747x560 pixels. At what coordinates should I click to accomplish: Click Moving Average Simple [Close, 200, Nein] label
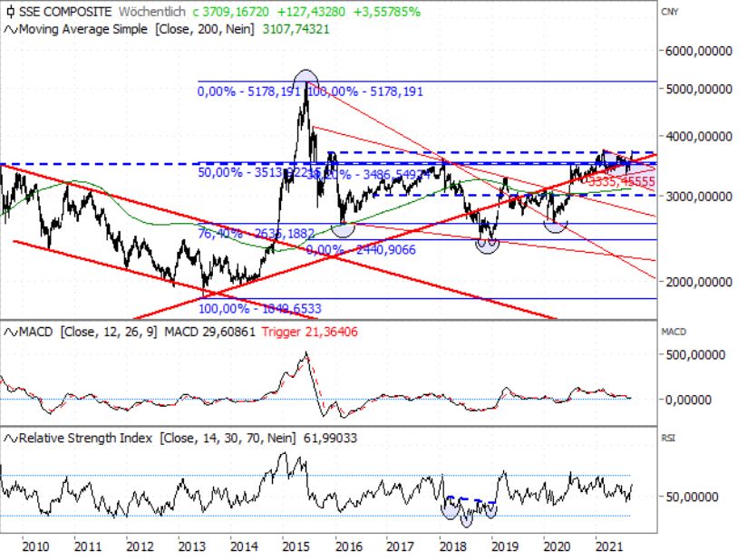pos(136,30)
